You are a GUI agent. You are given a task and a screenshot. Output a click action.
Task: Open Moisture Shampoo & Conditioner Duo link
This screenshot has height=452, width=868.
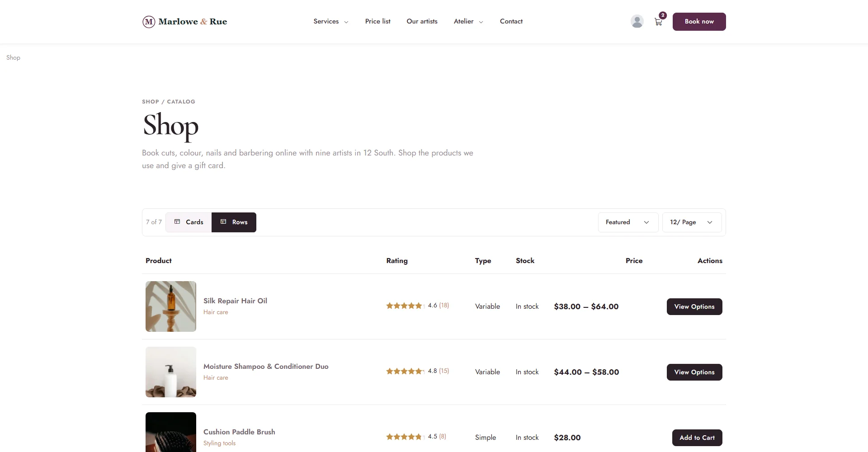pos(266,367)
